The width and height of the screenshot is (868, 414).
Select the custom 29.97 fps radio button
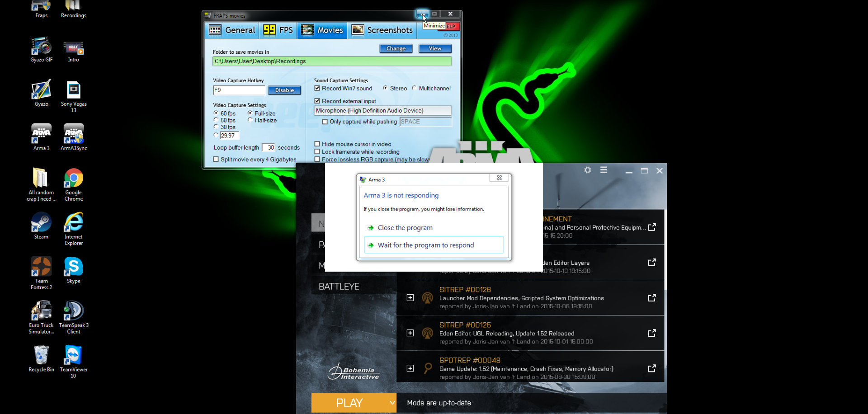pos(216,135)
